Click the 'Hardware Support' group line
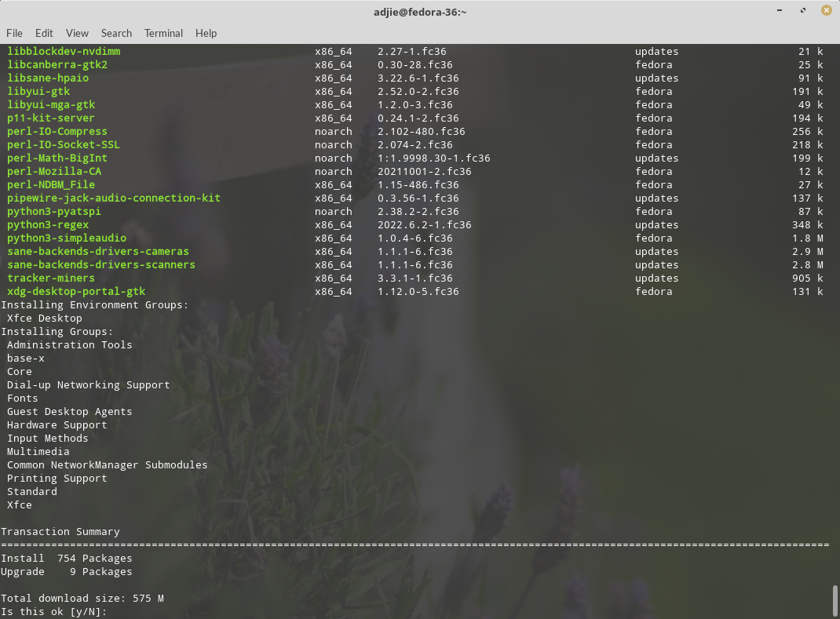The width and height of the screenshot is (840, 619). [x=57, y=425]
